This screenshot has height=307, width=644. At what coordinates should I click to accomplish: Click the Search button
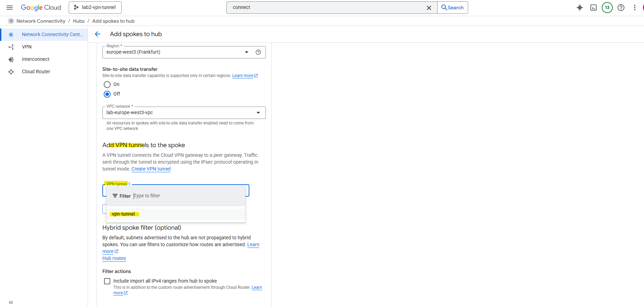(452, 8)
